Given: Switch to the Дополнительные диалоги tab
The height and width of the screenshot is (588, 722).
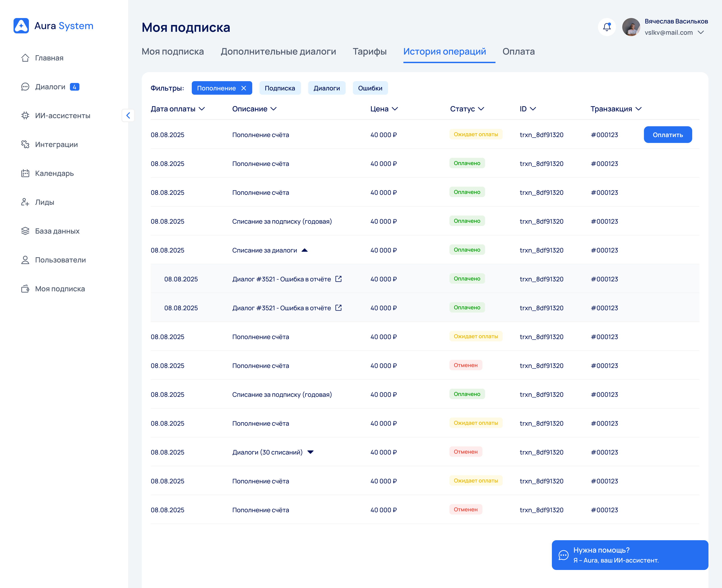Looking at the screenshot, I should (x=278, y=51).
